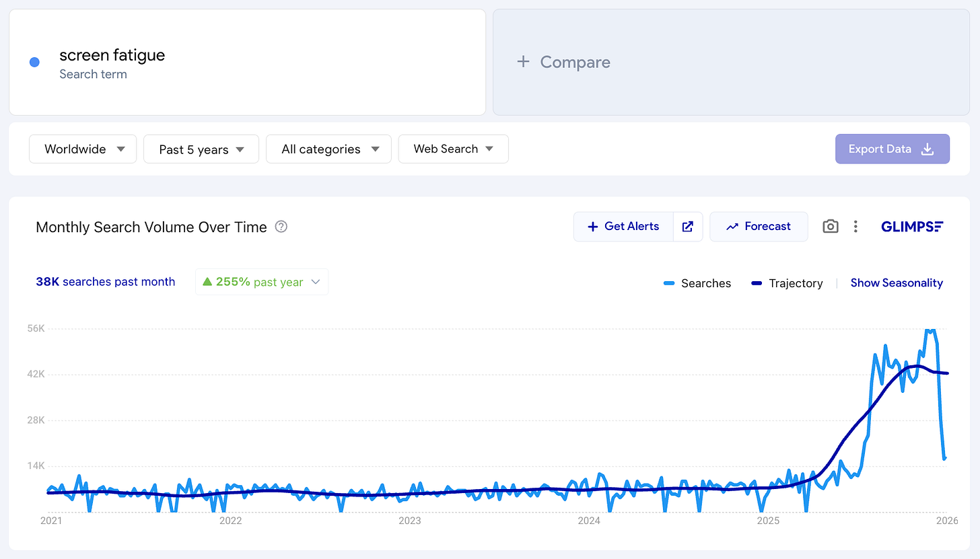Screen dimensions: 980x559
Task: Click the Export Data button
Action: (893, 149)
